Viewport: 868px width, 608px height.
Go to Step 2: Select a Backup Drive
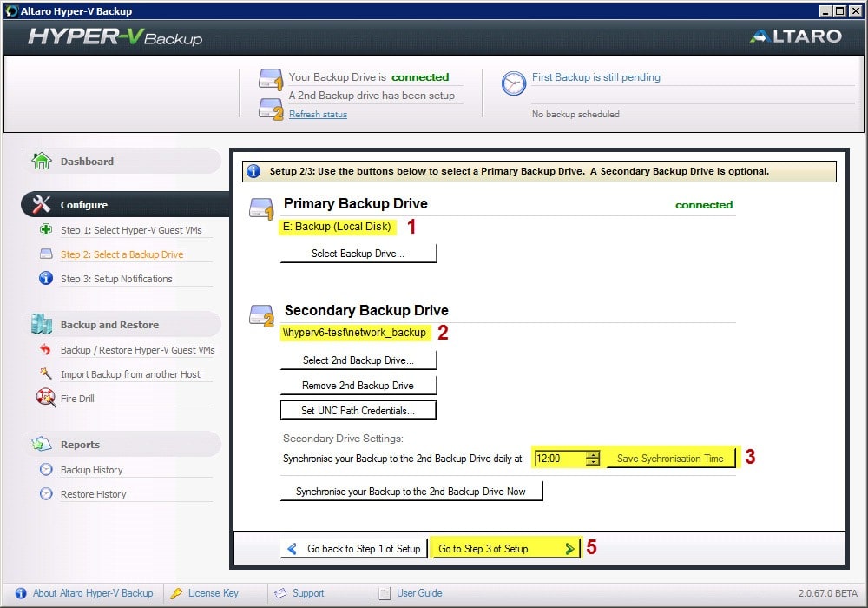(122, 254)
